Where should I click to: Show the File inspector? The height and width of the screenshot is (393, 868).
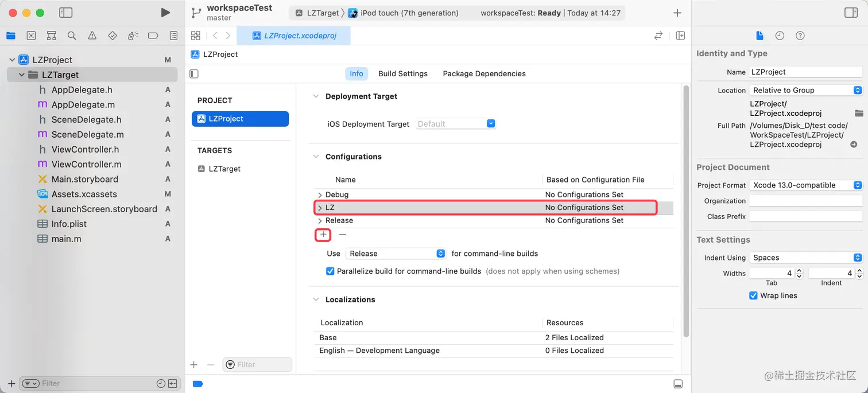[x=759, y=36]
